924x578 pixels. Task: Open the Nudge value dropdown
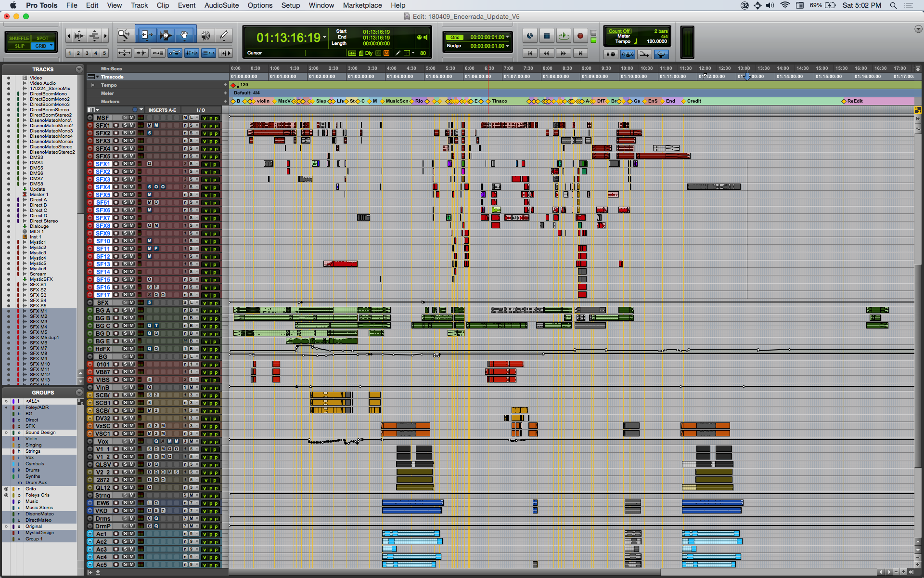pos(507,46)
